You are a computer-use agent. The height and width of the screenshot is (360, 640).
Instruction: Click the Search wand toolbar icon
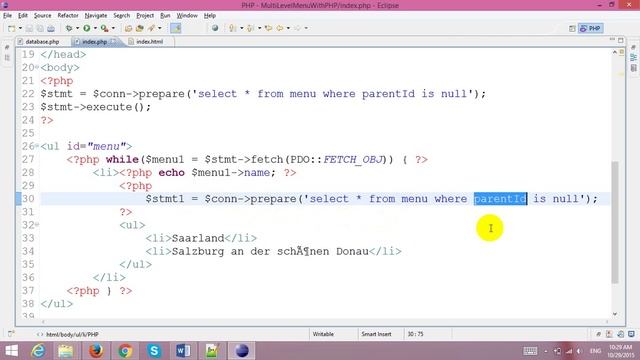click(x=151, y=28)
